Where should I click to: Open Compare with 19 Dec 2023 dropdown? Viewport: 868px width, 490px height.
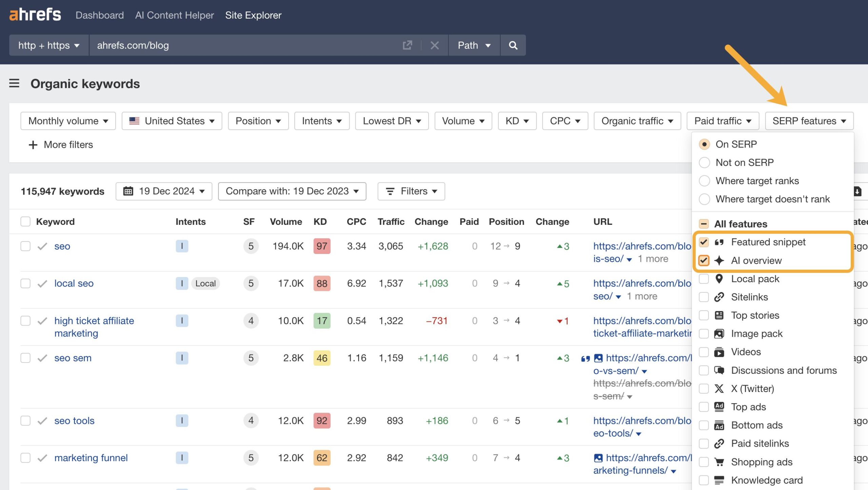[x=292, y=191]
